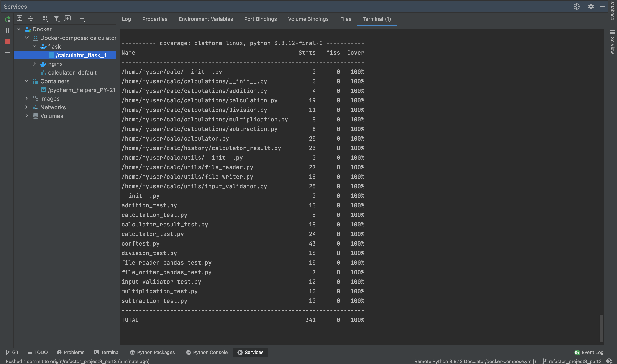Expand the nginx service node
The image size is (617, 364).
click(34, 64)
